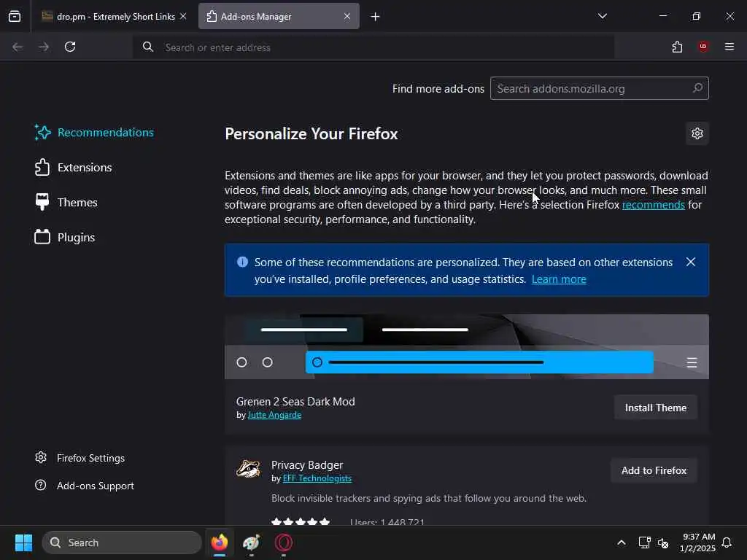Dismiss the personalized recommendations notice

(691, 262)
